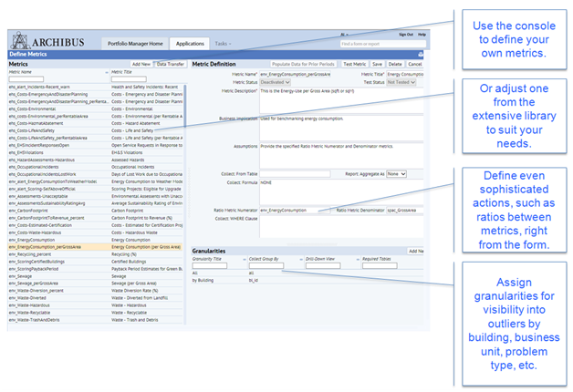
Task: Expand the Report Aggregate As dropdown
Action: [396, 172]
